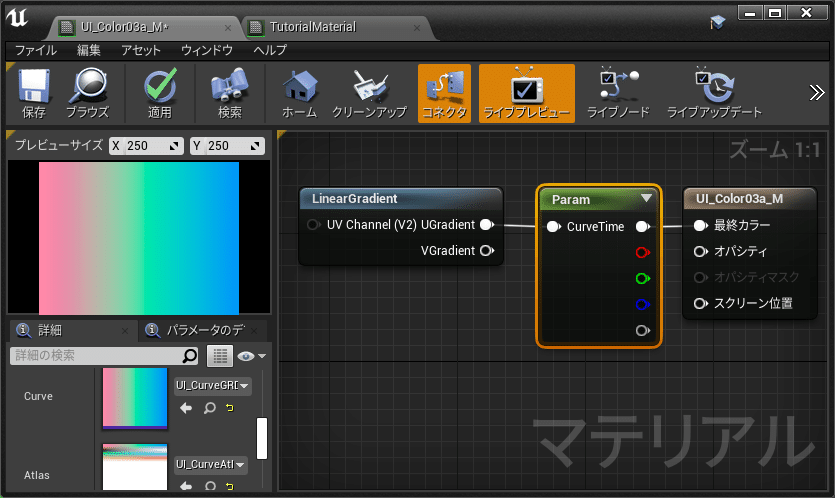Screen dimensions: 835x498
Task: Expand the toolbar overflow chevron
Action: point(816,93)
